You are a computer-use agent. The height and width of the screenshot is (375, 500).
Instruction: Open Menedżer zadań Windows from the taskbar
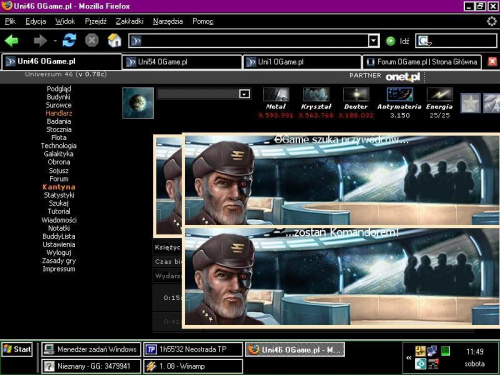point(91,349)
